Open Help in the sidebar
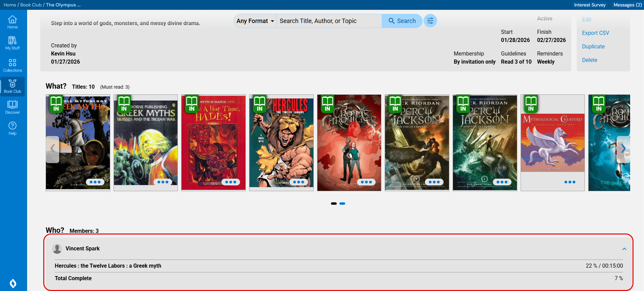This screenshot has width=644, height=291. (13, 128)
